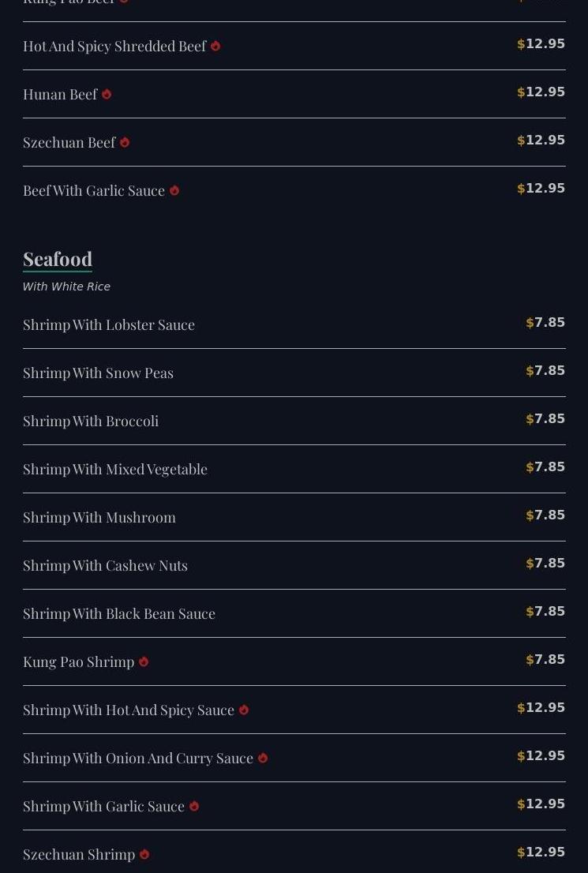The image size is (588, 873).
Task: Click the $12.95 price of Hunan Beef
Action: click(x=541, y=92)
